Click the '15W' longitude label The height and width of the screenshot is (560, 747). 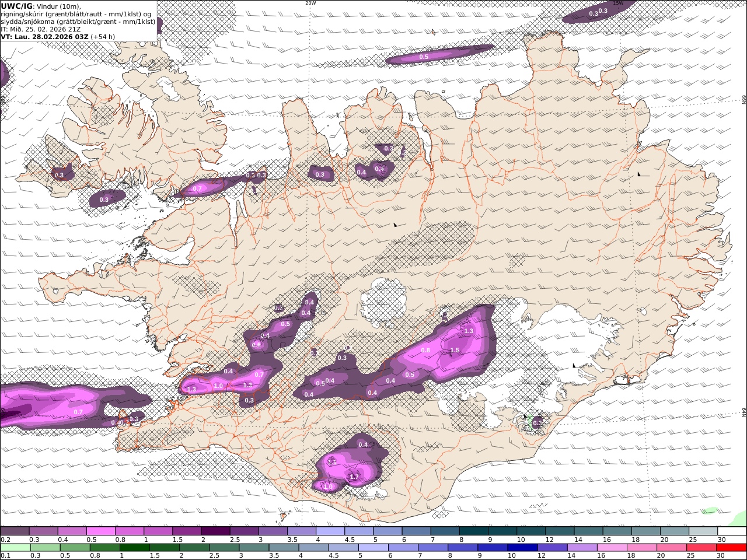pyautogui.click(x=618, y=3)
